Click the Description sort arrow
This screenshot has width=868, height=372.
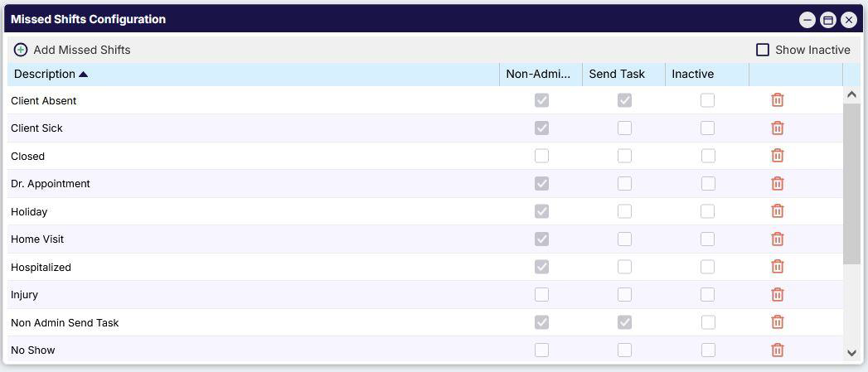83,75
